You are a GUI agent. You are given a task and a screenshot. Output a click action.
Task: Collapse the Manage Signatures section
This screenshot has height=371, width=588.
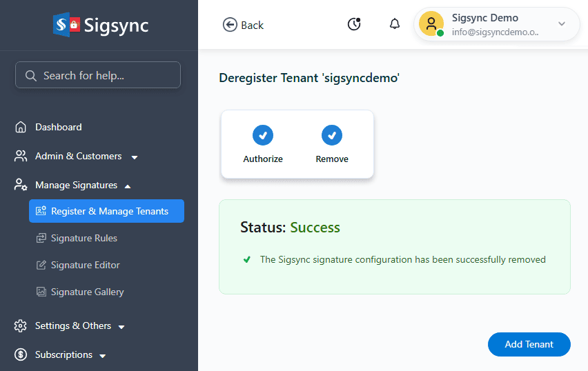128,186
